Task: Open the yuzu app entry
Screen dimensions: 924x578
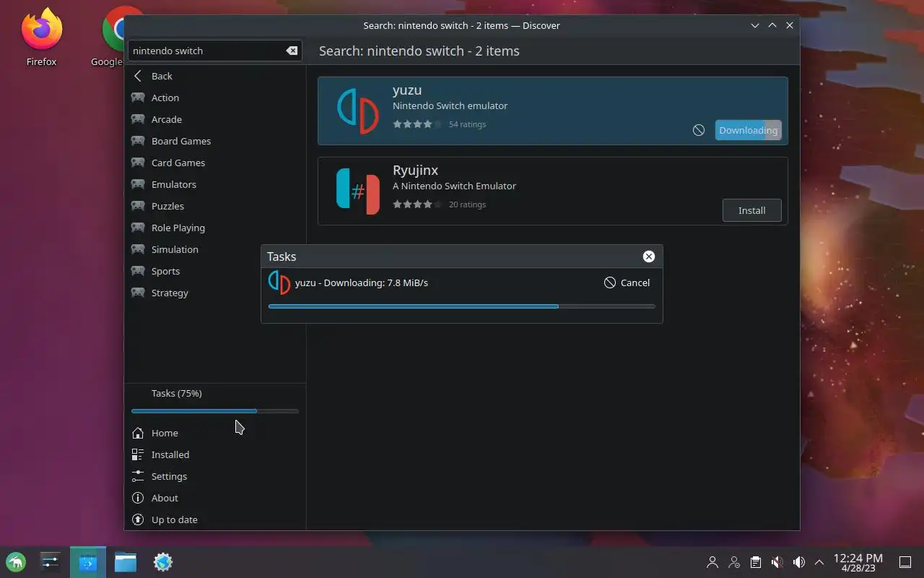Action: [x=552, y=111]
